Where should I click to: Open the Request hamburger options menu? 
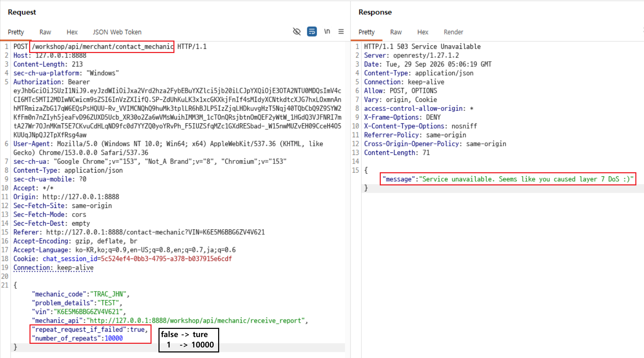[x=341, y=32]
